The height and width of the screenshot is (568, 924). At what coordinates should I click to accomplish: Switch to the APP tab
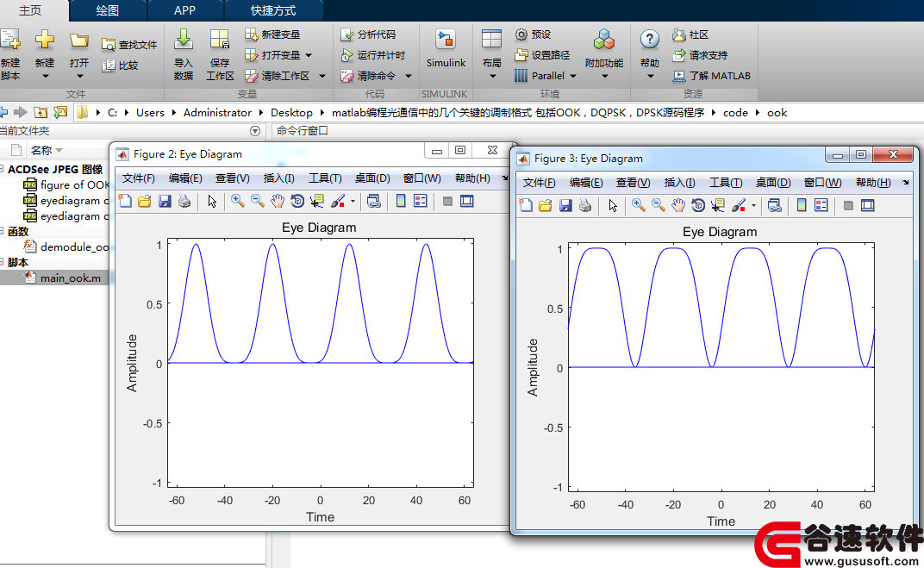pyautogui.click(x=185, y=10)
